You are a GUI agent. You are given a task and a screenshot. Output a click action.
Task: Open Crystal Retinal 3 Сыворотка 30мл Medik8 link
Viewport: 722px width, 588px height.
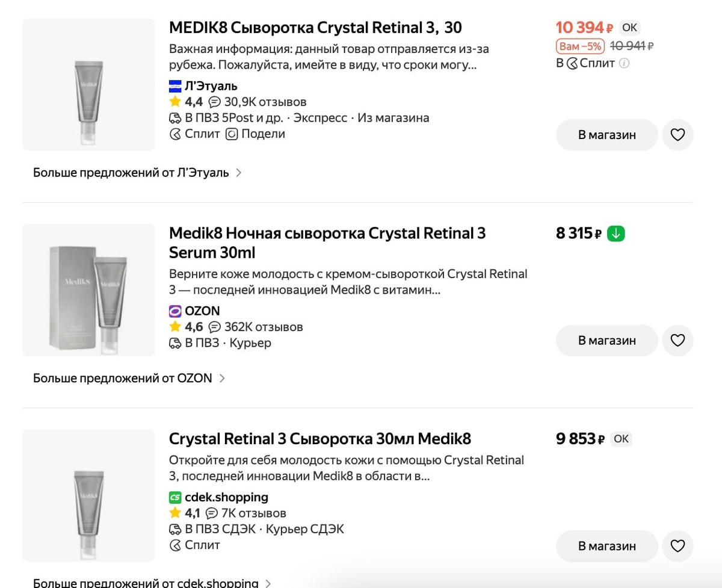pos(319,439)
